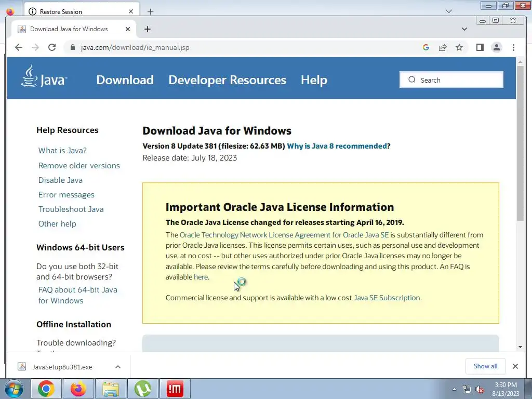
Task: Open Firefox list all tabs chevron
Action: pyautogui.click(x=448, y=11)
